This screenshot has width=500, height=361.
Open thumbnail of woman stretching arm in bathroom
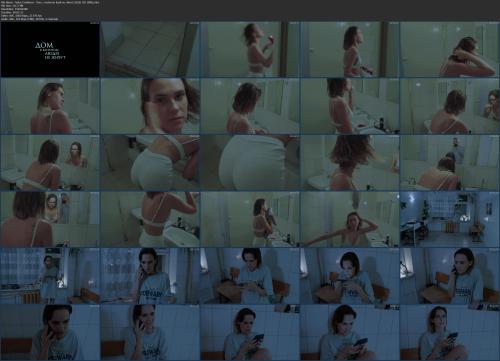(350, 219)
